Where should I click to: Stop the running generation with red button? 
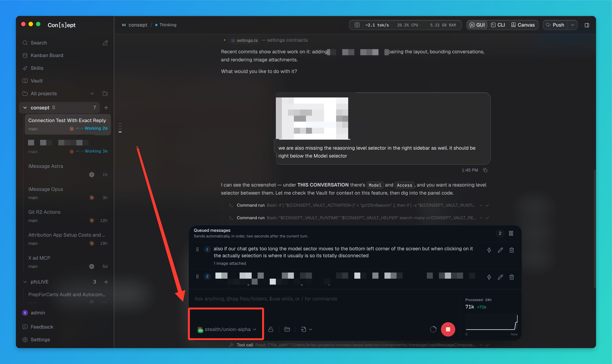448,329
